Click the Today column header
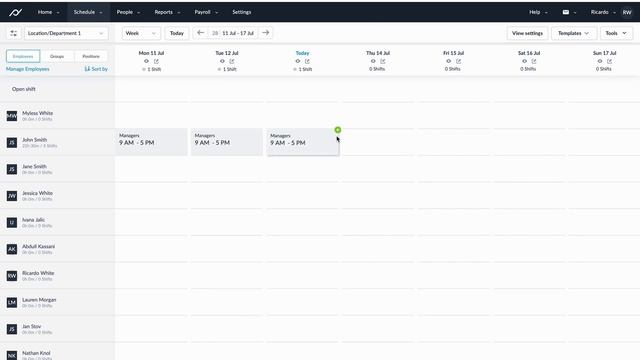Screen dimensions: 640x360 tap(302, 53)
